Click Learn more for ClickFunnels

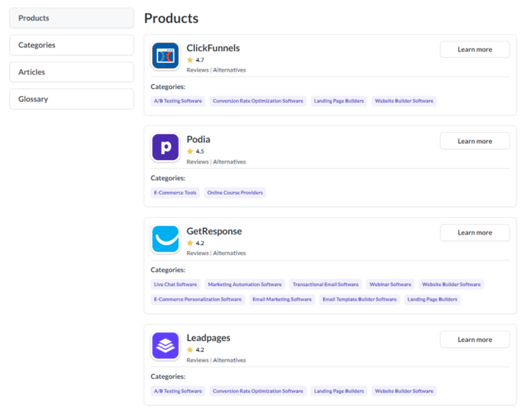click(475, 50)
